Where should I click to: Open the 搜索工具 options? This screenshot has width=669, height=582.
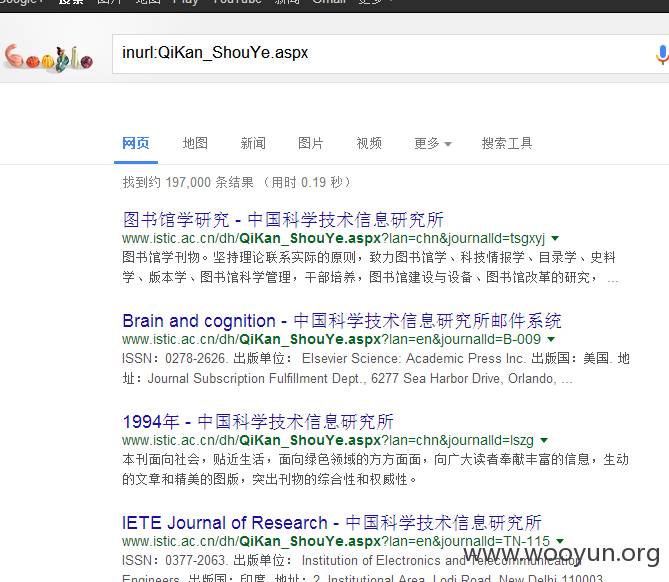[507, 143]
